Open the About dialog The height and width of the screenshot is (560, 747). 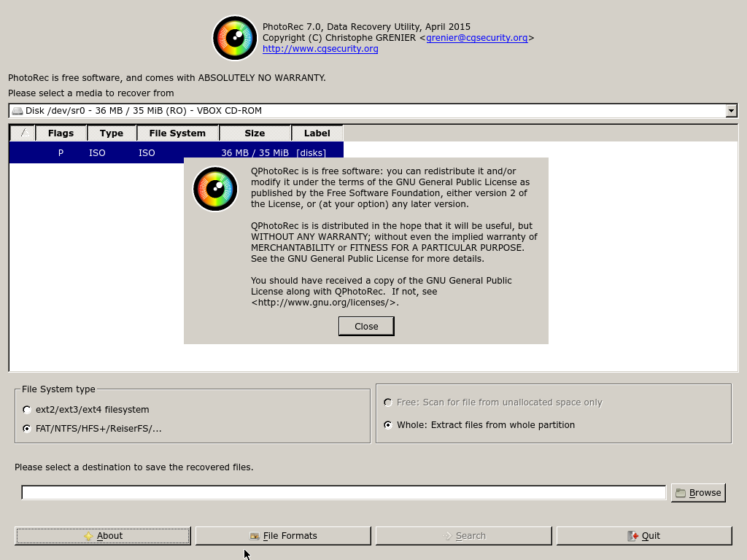(x=102, y=536)
